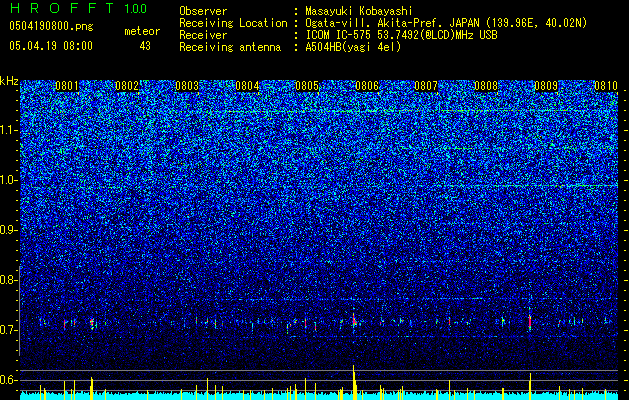629x400 pixels.
Task: Click the Receiving Location label
Action: pos(233,23)
